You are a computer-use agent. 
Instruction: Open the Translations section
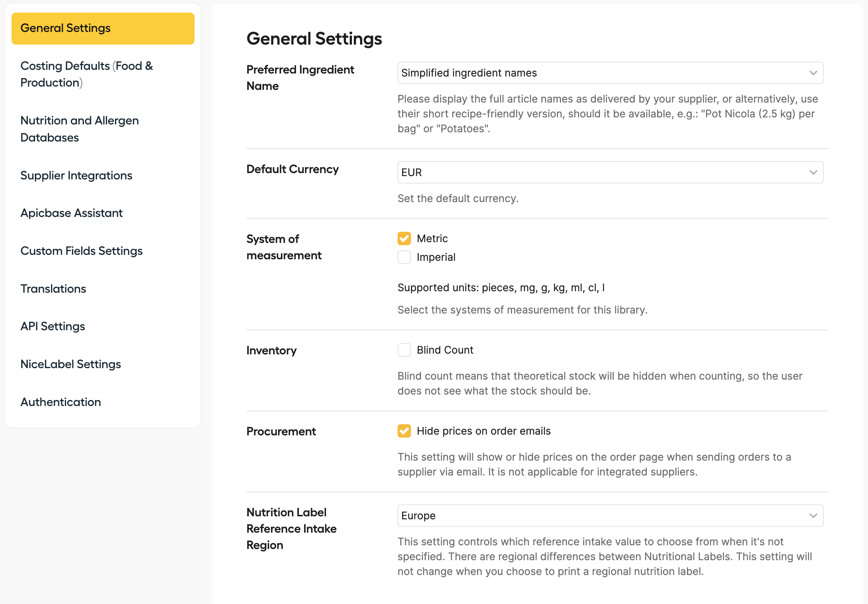(x=53, y=289)
